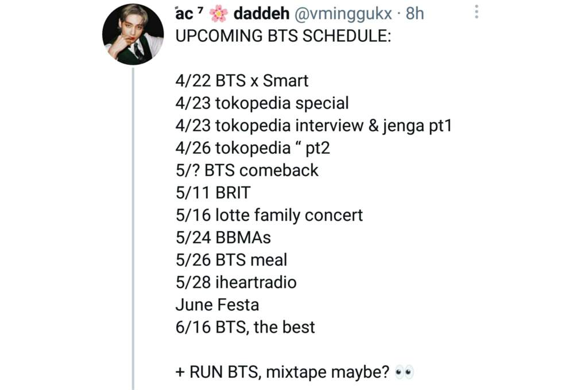Click the 4/22 BTS x Smart line
This screenshot has height=390, width=588.
pos(242,80)
